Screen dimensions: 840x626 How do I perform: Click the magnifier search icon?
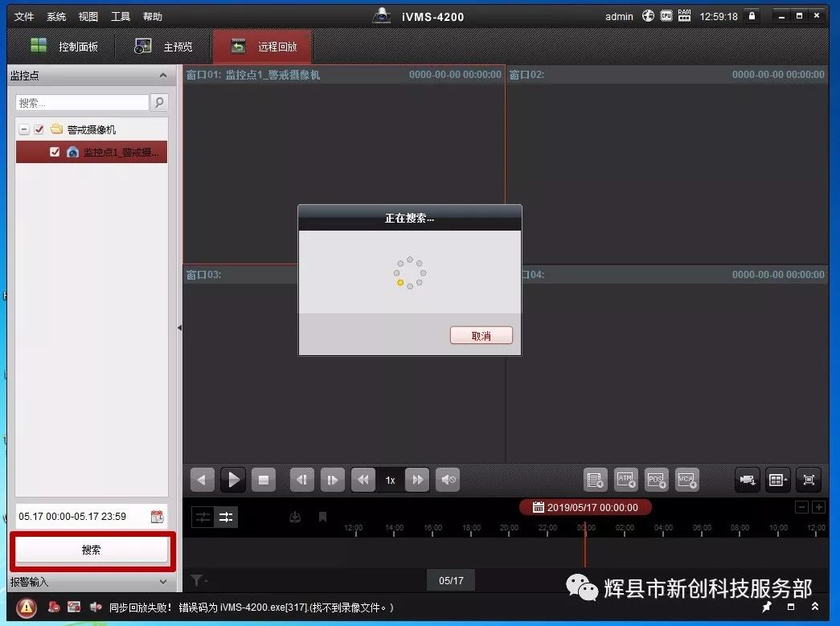click(159, 102)
